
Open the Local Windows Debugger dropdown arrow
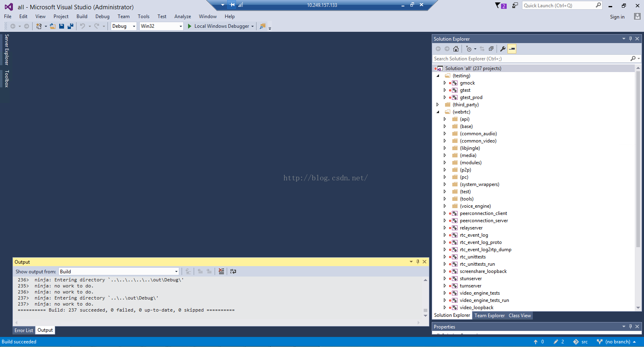click(x=253, y=26)
